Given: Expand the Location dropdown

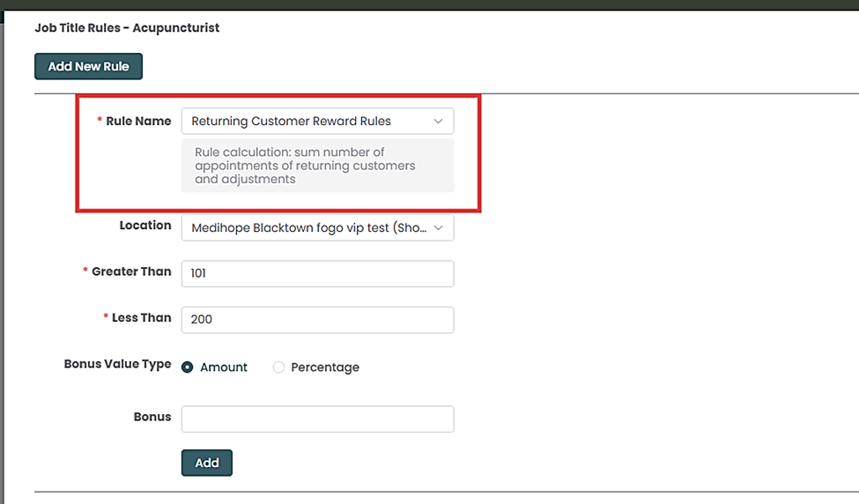Looking at the screenshot, I should point(308,228).
